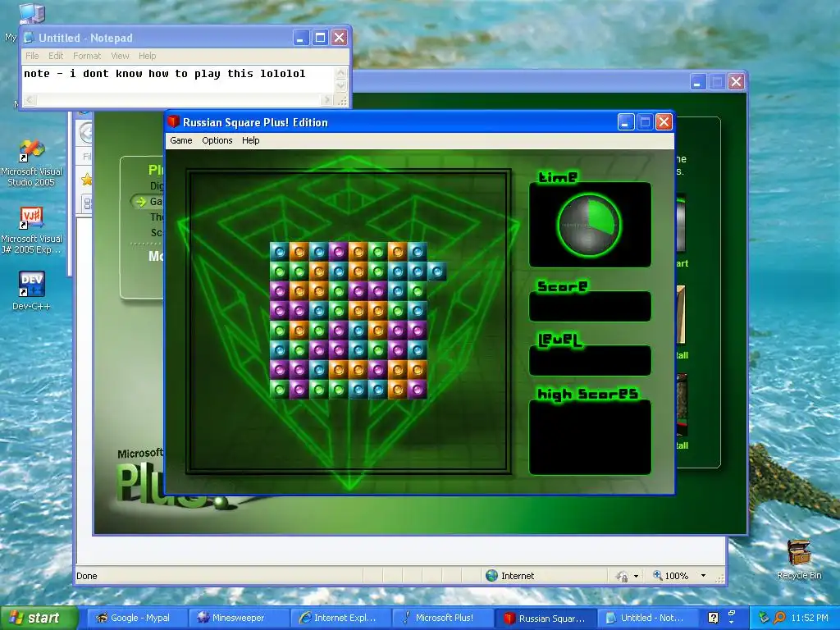Click the zoom magnifier icon in IE status bar
Screen dimensions: 840x630
coord(657,575)
